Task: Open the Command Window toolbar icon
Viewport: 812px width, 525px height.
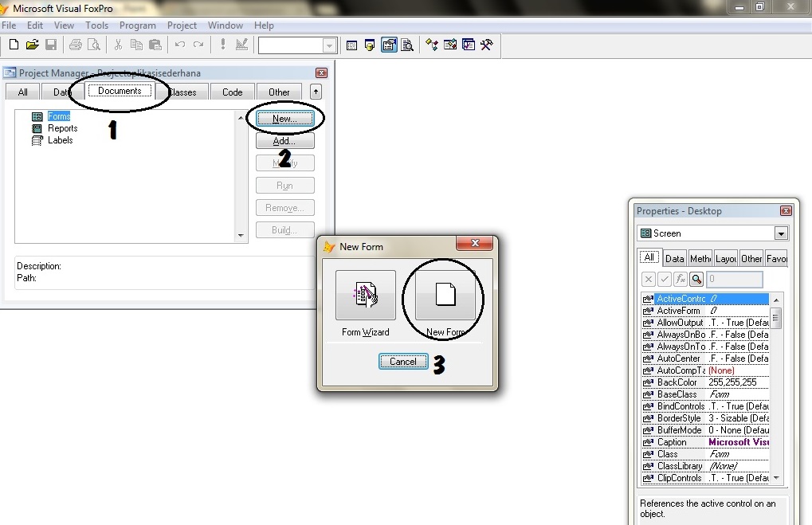Action: 351,45
